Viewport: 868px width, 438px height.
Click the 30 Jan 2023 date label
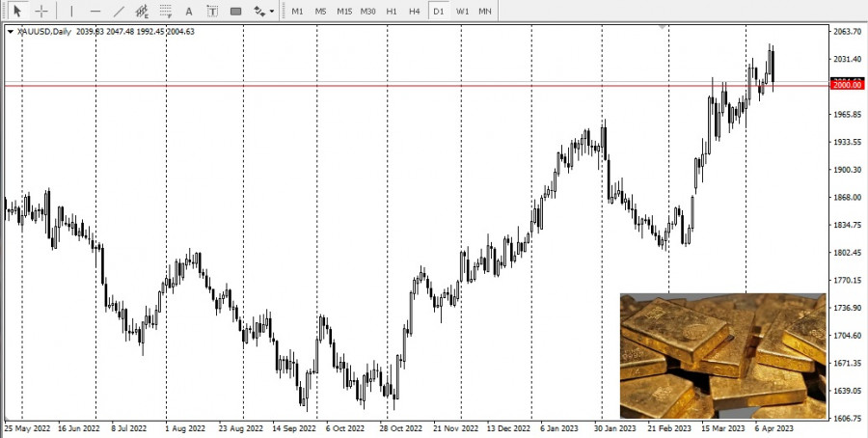(x=615, y=428)
